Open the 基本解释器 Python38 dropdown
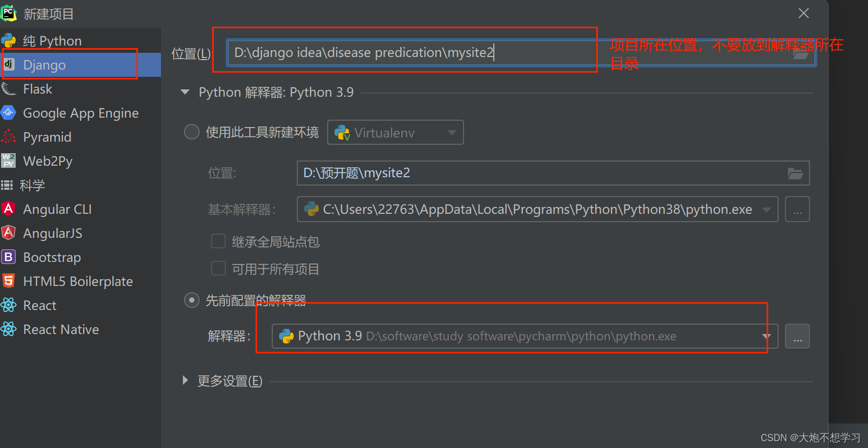868x448 pixels. pyautogui.click(x=538, y=209)
